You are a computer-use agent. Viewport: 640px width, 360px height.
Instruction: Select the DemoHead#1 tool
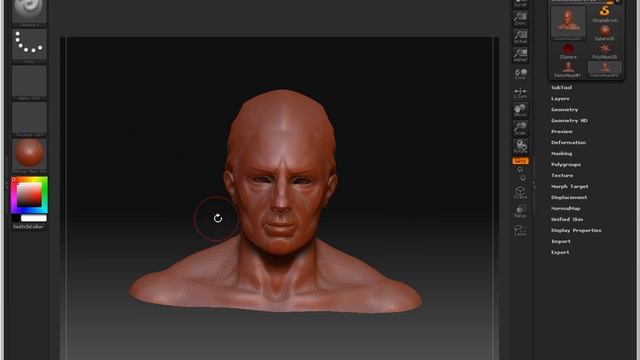click(x=568, y=69)
